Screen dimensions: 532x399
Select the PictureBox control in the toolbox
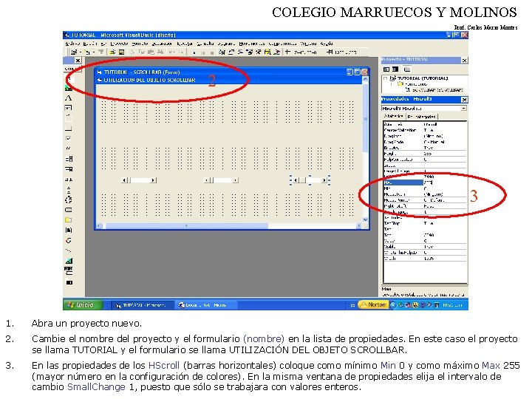(x=69, y=89)
